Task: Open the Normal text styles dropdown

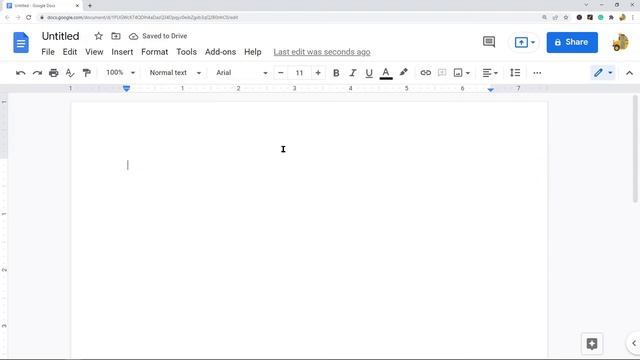Action: coord(175,73)
